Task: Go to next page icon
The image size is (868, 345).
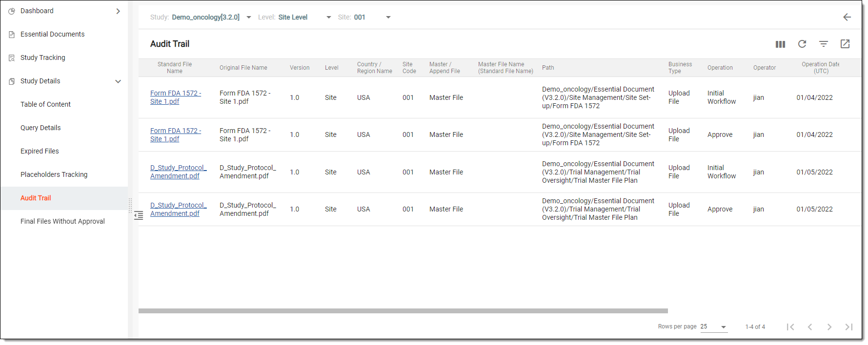Action: click(829, 327)
